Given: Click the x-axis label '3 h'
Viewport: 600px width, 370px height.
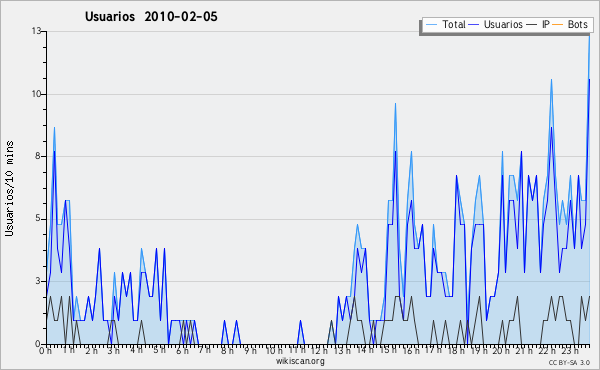Looking at the screenshot, I should click(x=114, y=350).
